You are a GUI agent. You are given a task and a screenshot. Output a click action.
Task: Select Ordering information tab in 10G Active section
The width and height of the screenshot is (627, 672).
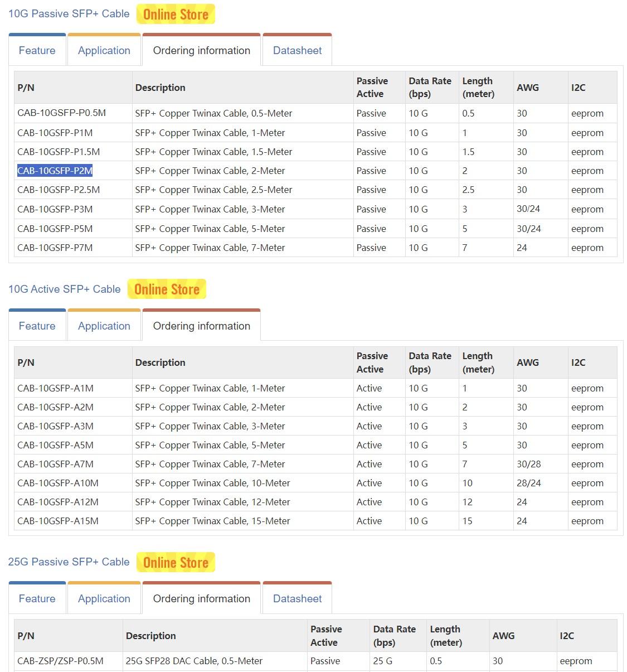pos(201,326)
